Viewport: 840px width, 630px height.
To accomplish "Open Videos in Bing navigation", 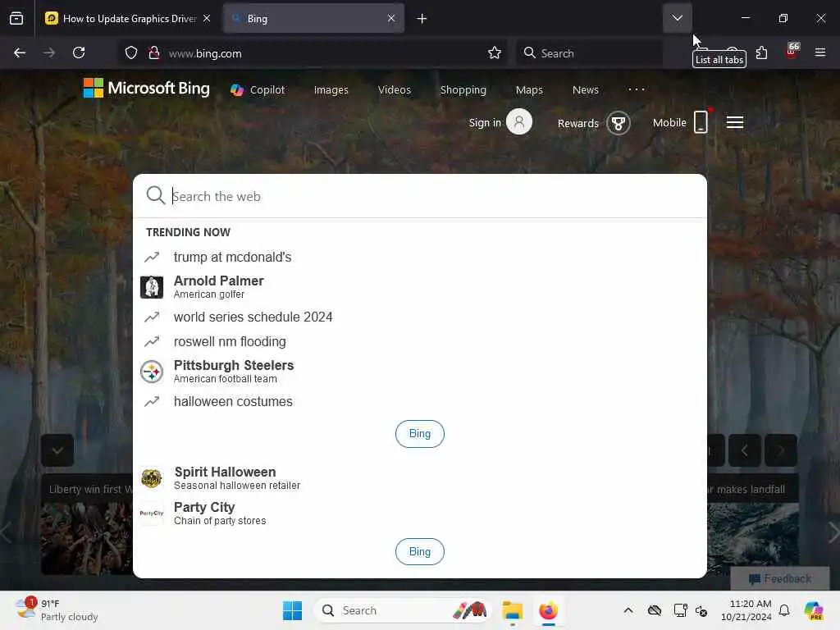I will point(395,90).
